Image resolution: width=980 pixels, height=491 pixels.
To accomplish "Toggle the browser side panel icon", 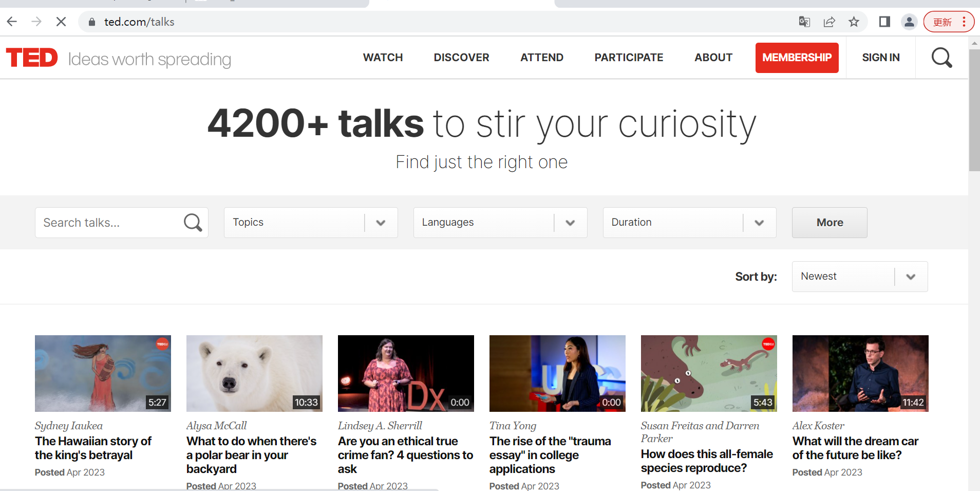I will tap(884, 22).
